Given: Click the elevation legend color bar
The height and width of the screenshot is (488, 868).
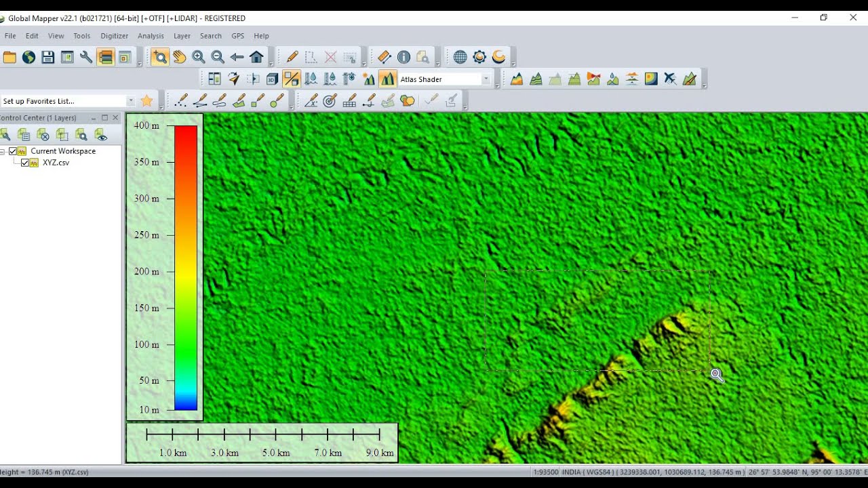Looking at the screenshot, I should (186, 268).
